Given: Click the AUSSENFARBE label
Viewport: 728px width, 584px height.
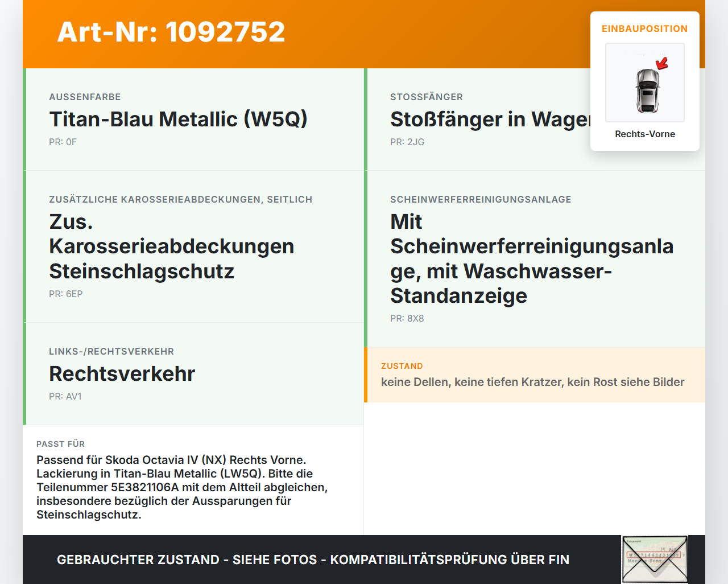Looking at the screenshot, I should click(x=85, y=97).
